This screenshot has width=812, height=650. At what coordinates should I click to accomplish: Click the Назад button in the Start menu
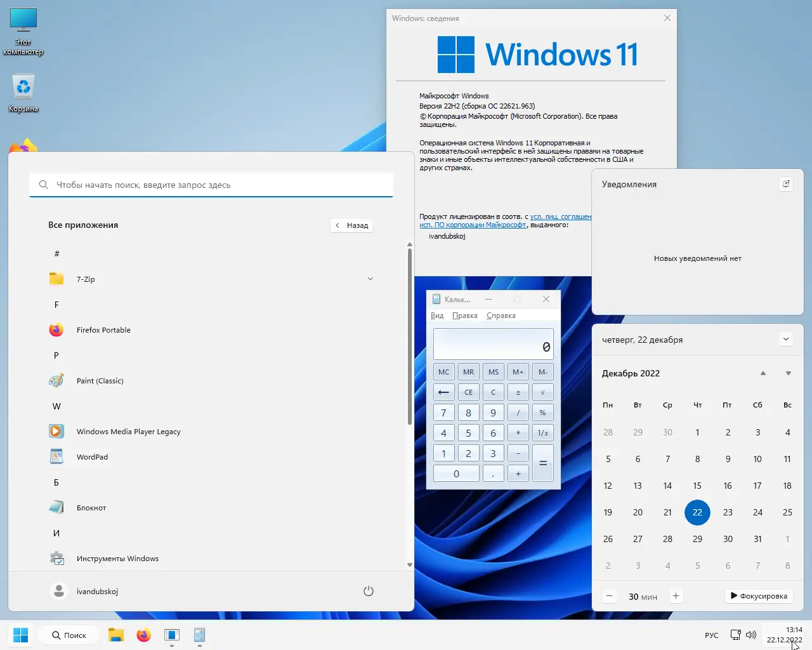point(351,225)
